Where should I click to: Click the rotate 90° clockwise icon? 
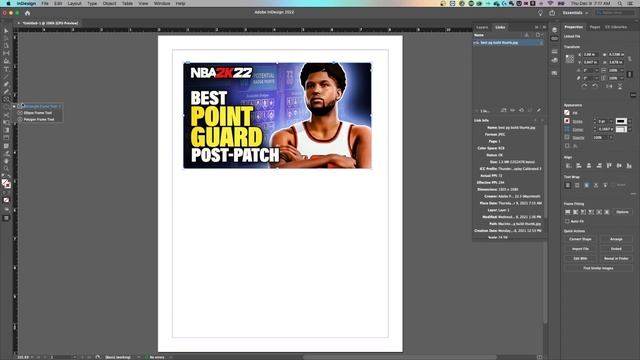pyautogui.click(x=584, y=86)
